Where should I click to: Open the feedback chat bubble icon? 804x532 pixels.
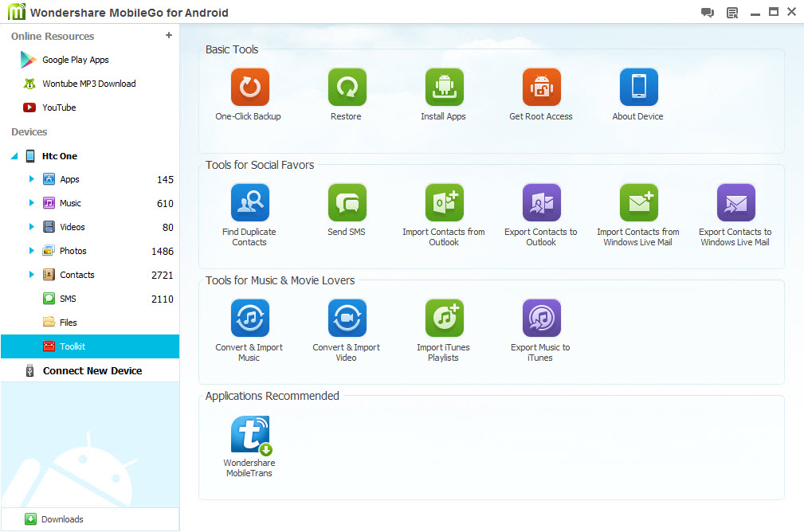(x=708, y=13)
